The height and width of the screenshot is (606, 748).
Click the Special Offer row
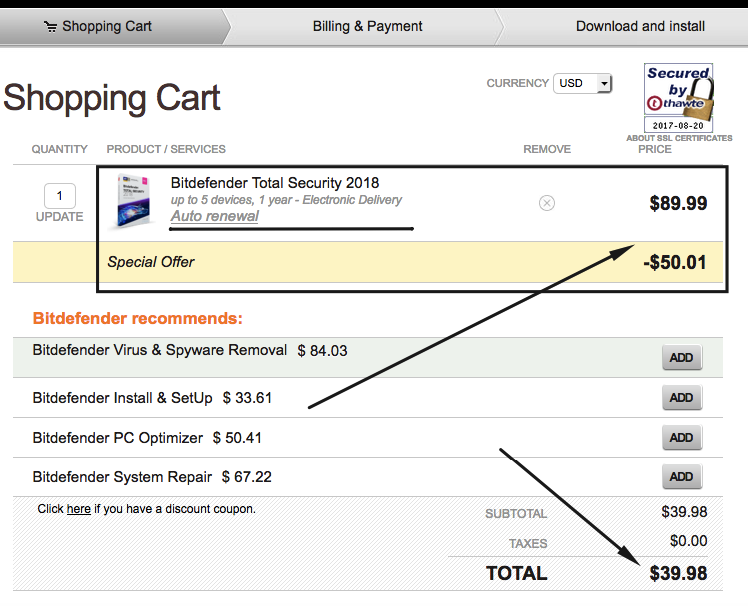pos(151,262)
